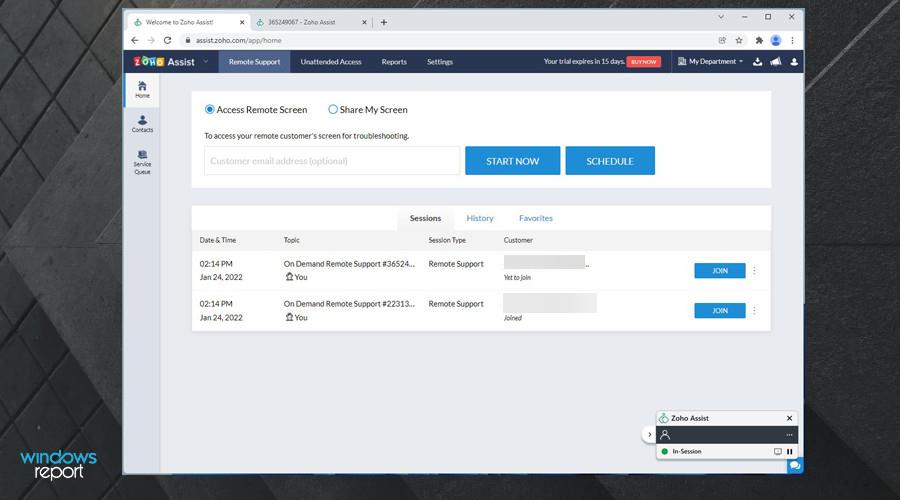Open Contacts in the sidebar
The image size is (900, 500).
142,123
